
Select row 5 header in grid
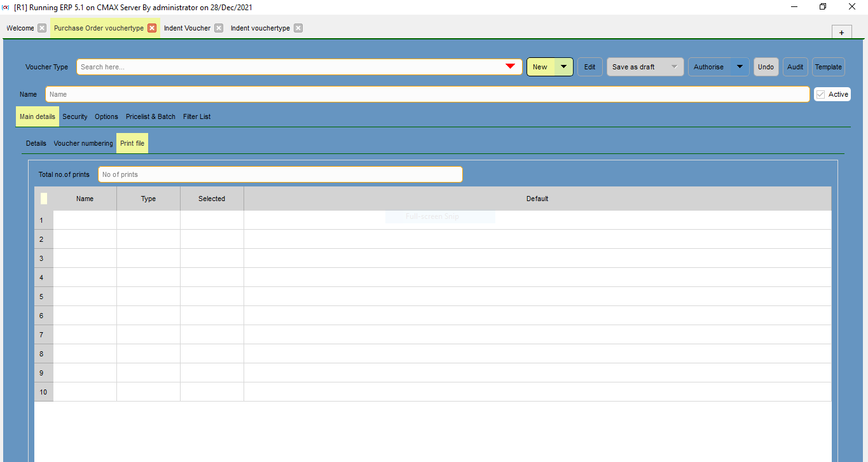click(44, 297)
